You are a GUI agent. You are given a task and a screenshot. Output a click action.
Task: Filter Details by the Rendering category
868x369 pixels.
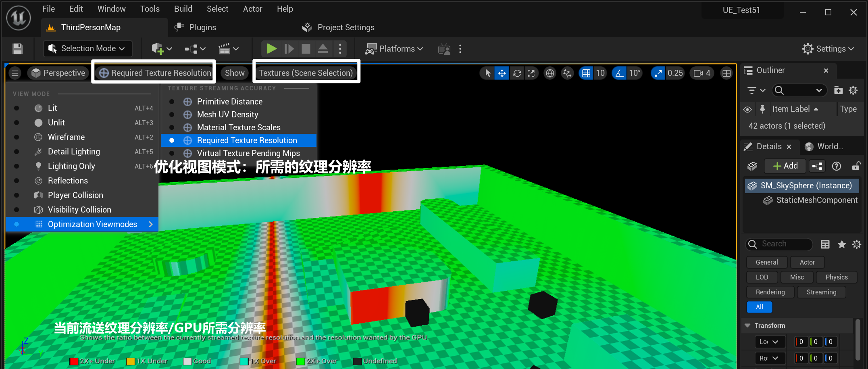coord(770,292)
